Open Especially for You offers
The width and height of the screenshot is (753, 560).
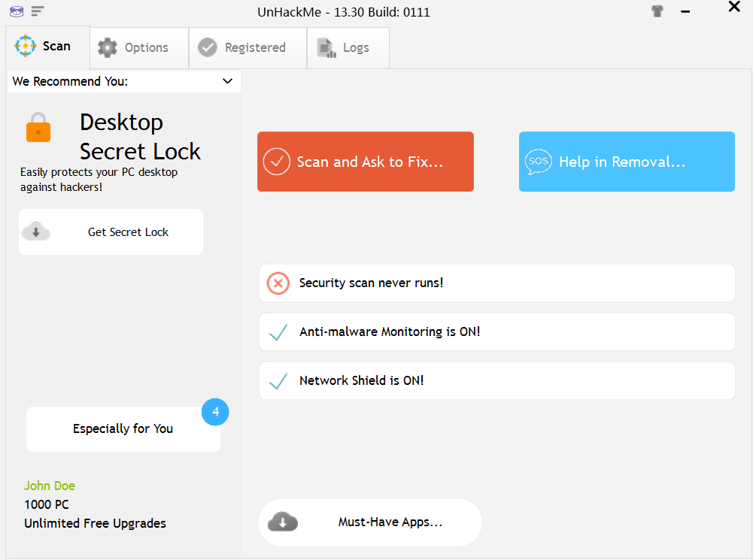point(123,429)
